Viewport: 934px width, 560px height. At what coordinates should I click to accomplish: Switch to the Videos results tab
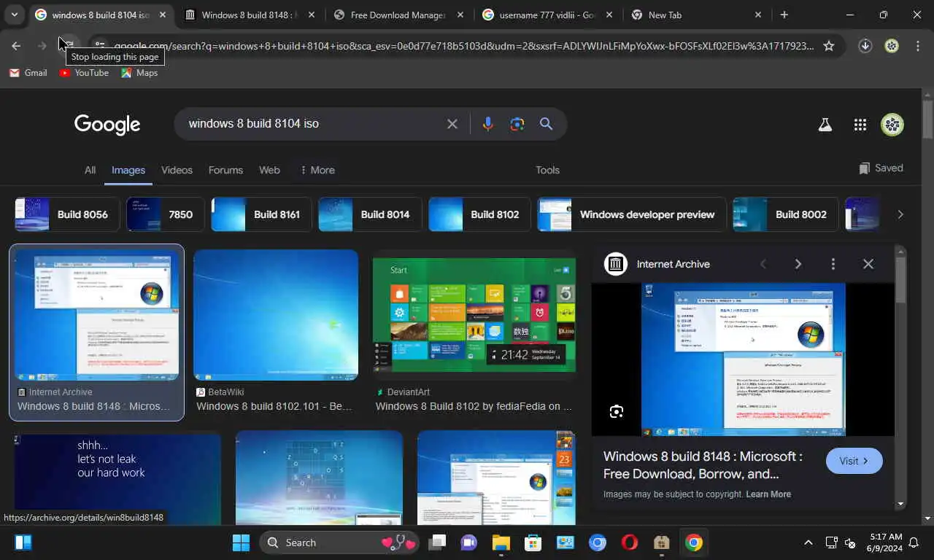[x=177, y=170]
